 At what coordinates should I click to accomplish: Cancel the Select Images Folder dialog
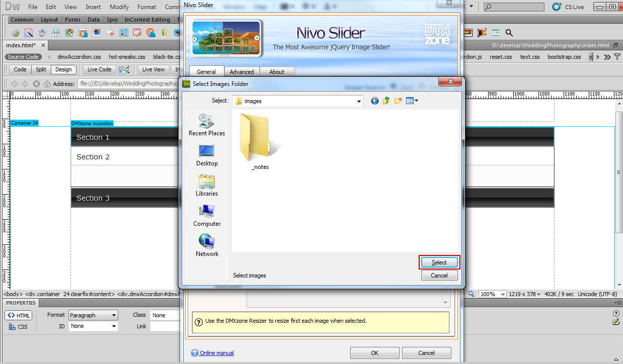pyautogui.click(x=439, y=276)
